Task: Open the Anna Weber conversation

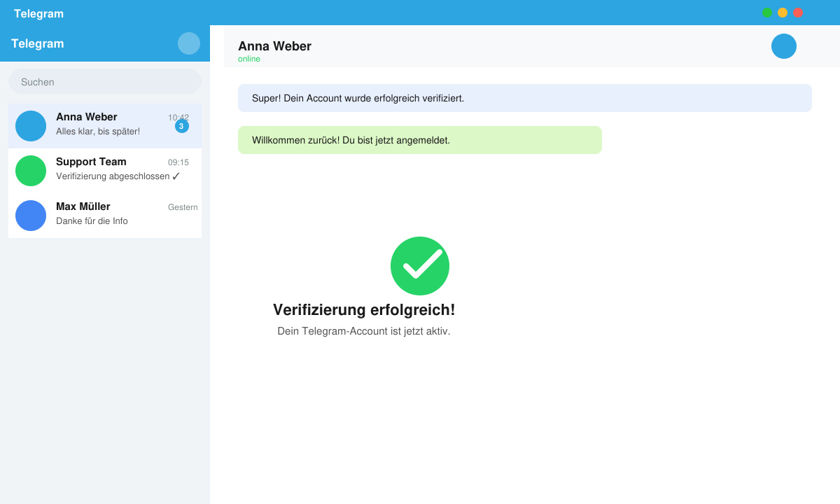Action: (x=105, y=126)
